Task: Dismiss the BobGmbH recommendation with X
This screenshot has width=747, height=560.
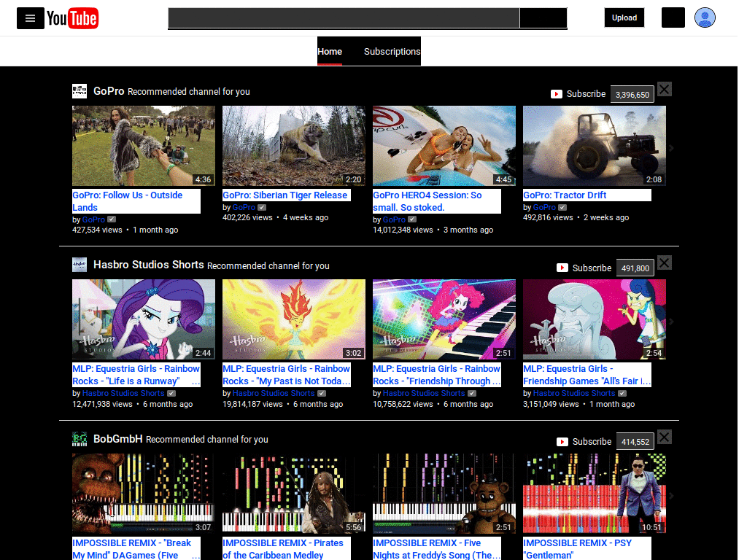Action: coord(665,437)
